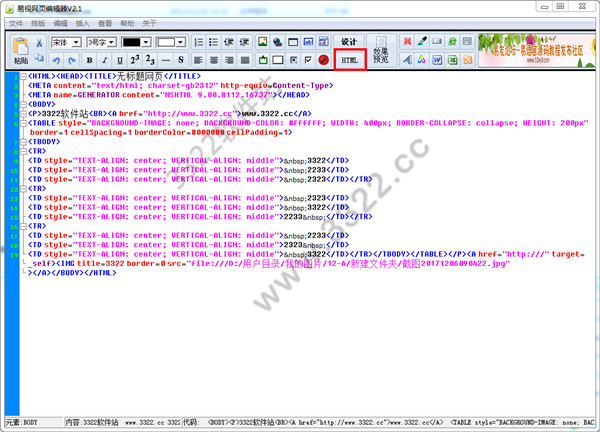Toggle italic formatting
Viewport: 600px width, 432px height.
coord(104,60)
